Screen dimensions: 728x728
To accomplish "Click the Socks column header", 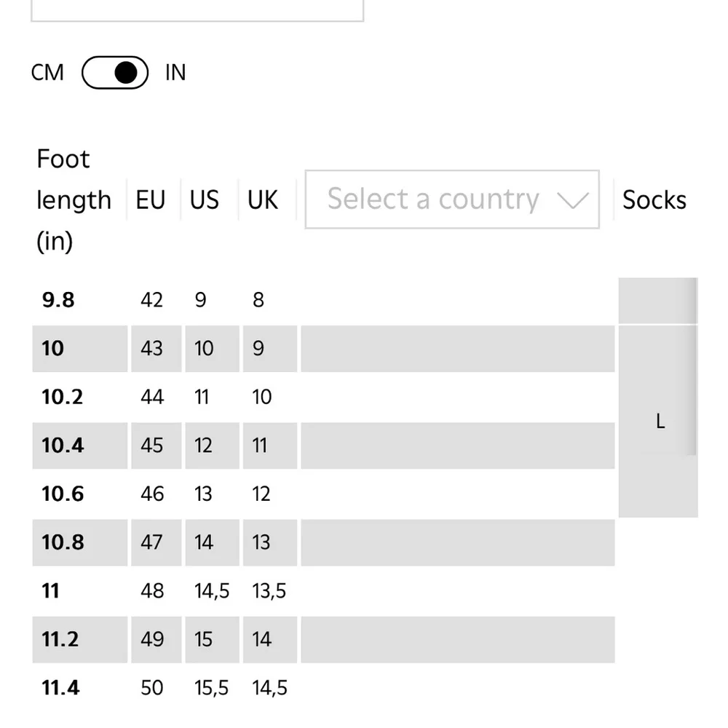I will click(x=654, y=199).
